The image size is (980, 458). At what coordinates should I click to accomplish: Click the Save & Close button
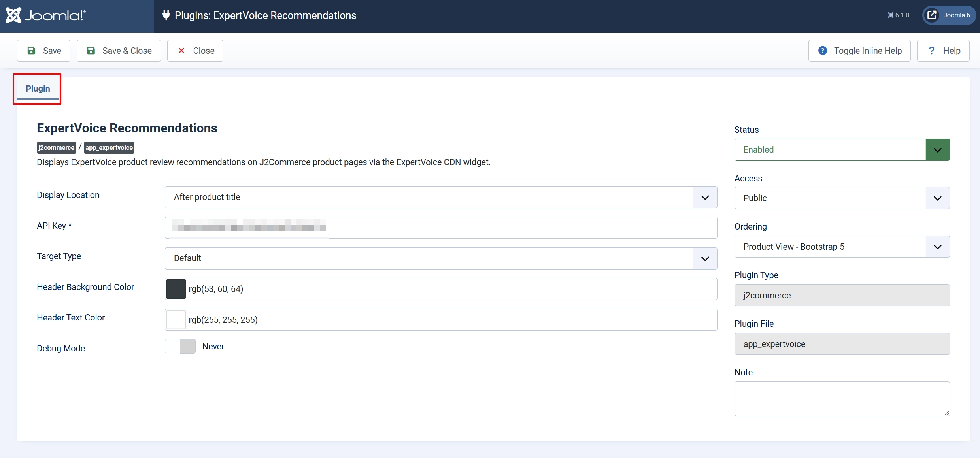(x=119, y=51)
